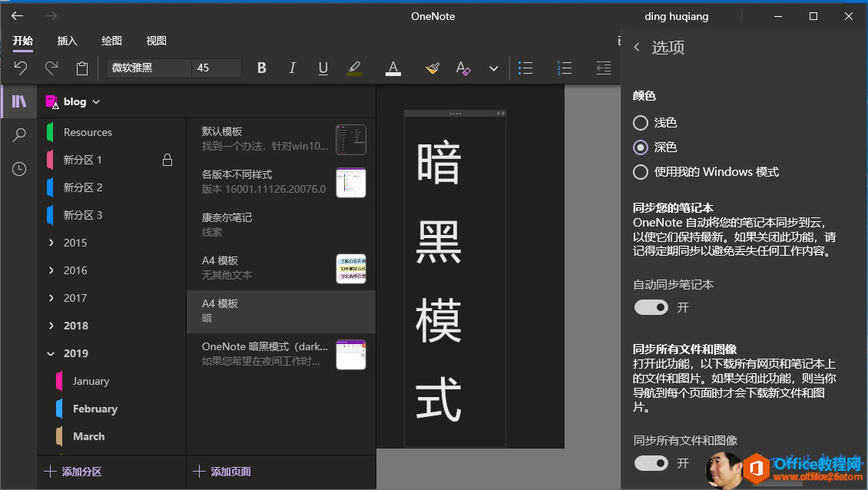
Task: Switch to the 绘图 ribbon tab
Action: (112, 41)
